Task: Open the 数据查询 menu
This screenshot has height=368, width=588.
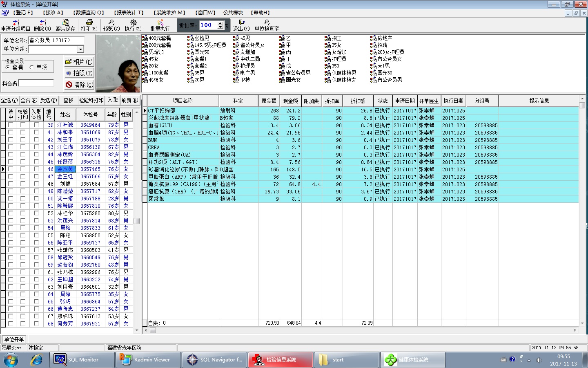Action: coord(89,13)
